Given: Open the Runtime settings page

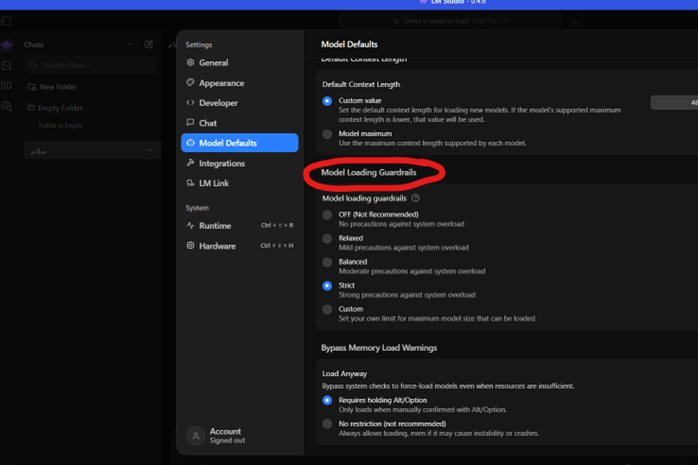Looking at the screenshot, I should tap(214, 226).
